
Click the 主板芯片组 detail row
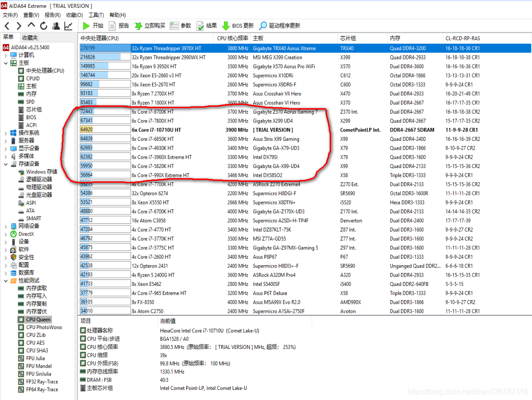pyautogui.click(x=164, y=388)
